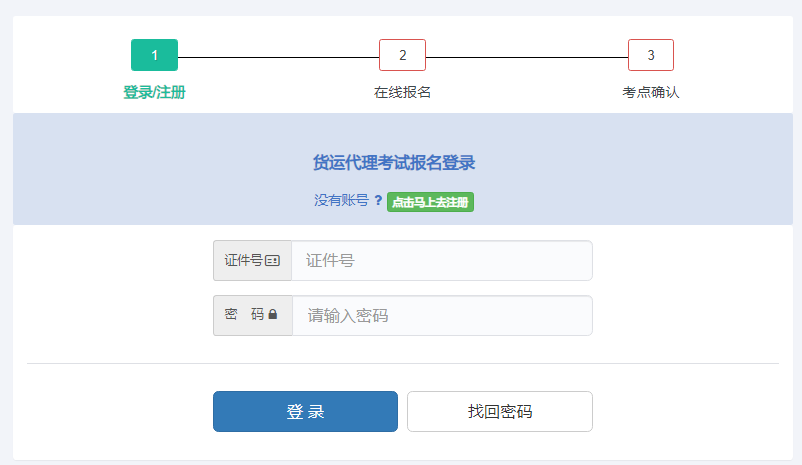Select the step 2 number box
The height and width of the screenshot is (465, 802).
tap(402, 55)
